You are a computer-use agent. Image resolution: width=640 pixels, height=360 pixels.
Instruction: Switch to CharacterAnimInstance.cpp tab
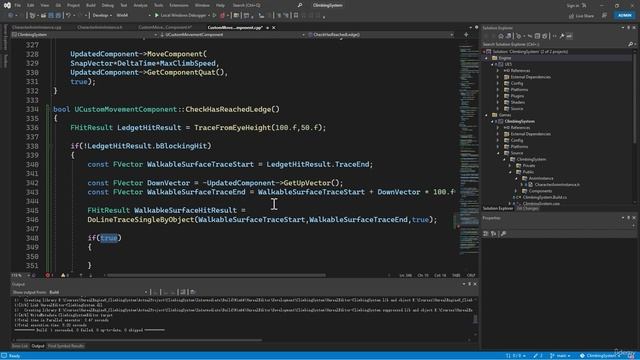(36, 27)
